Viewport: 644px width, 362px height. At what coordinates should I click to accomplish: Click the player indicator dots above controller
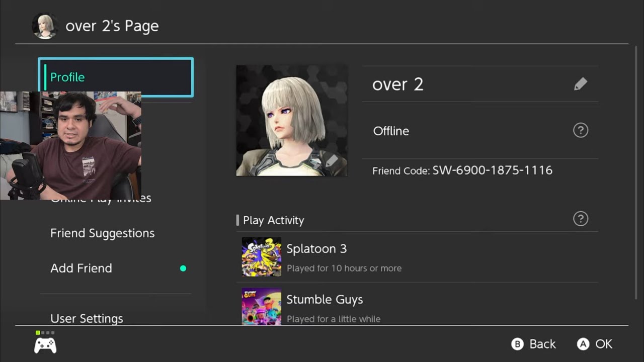click(x=45, y=333)
